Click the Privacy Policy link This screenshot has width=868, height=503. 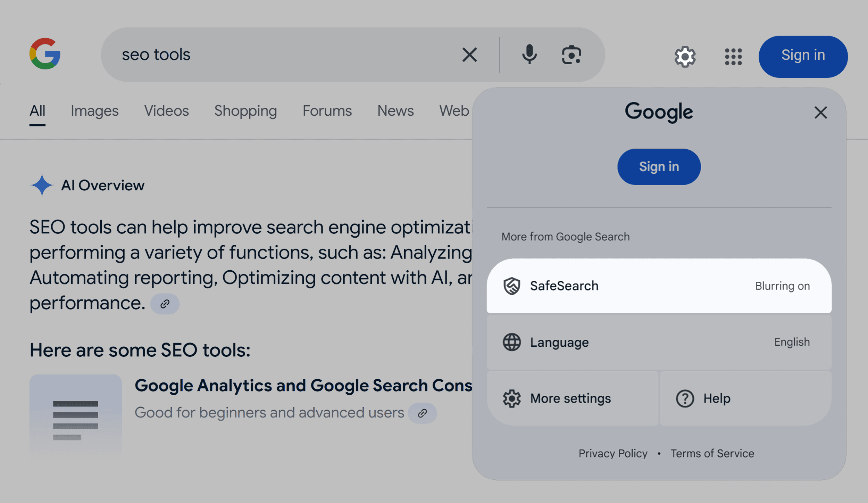612,453
